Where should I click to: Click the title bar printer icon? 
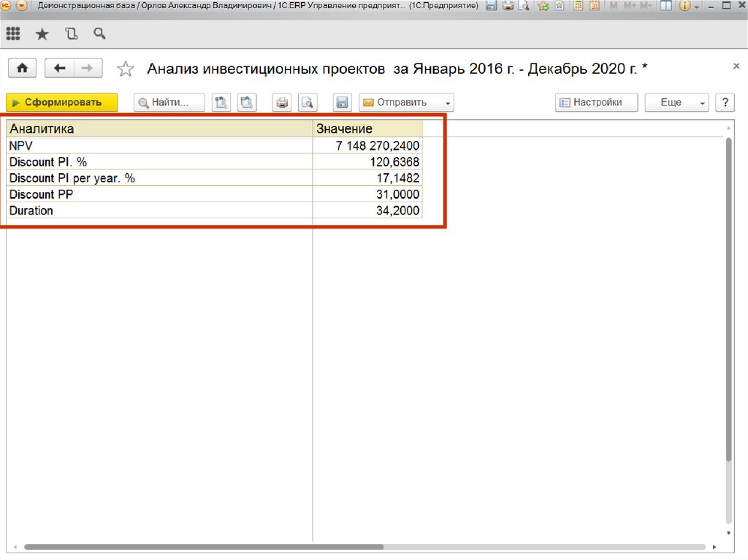coord(508,6)
